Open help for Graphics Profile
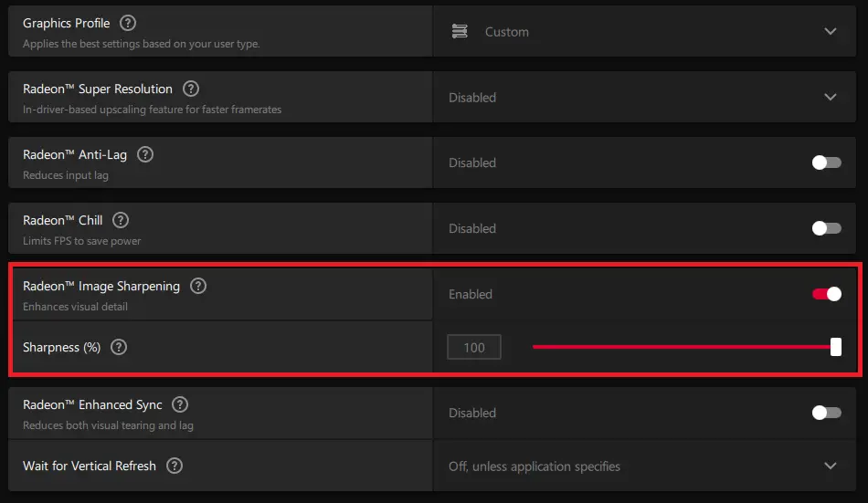The width and height of the screenshot is (868, 503). click(128, 23)
